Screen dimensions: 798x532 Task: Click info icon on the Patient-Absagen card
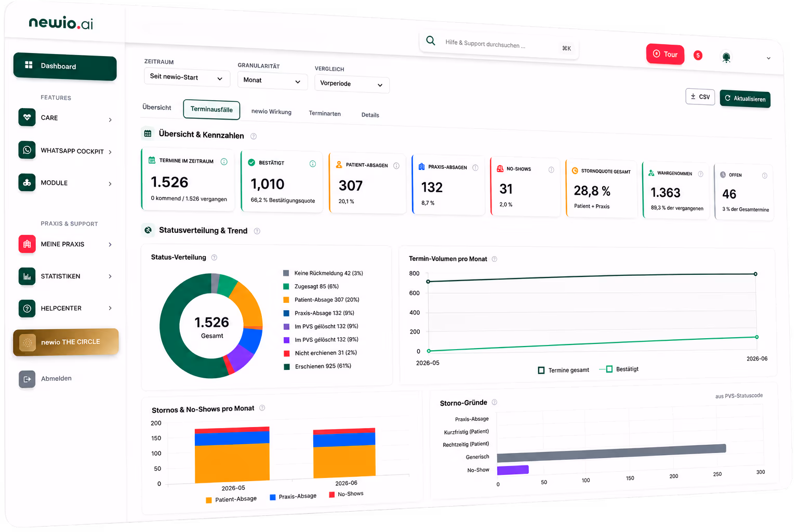[396, 166]
